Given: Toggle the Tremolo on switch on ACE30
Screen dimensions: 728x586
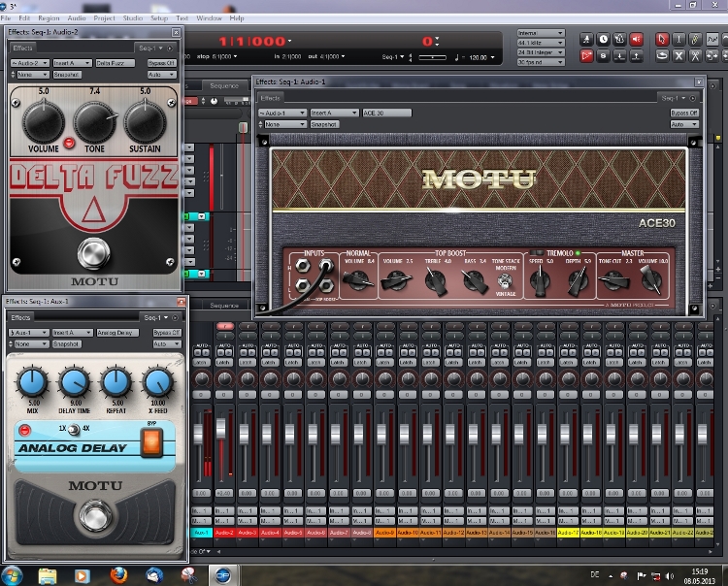Looking at the screenshot, I should point(537,253).
